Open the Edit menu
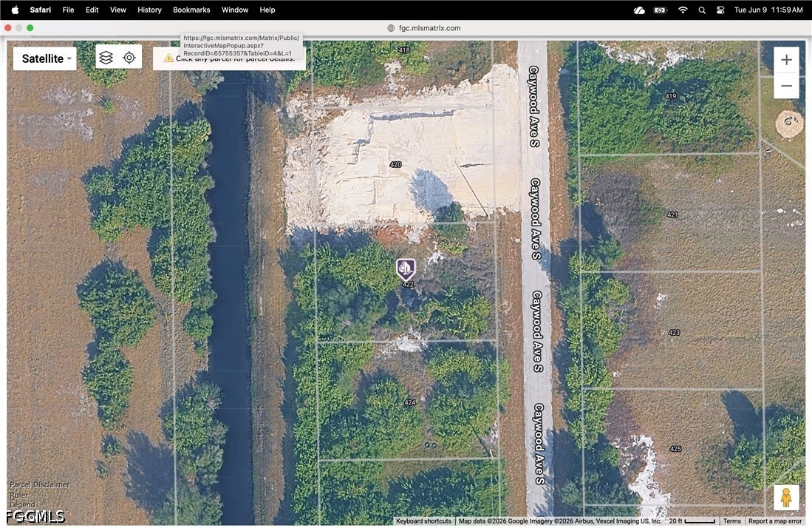Screen dimensions: 812x528 tap(92, 10)
